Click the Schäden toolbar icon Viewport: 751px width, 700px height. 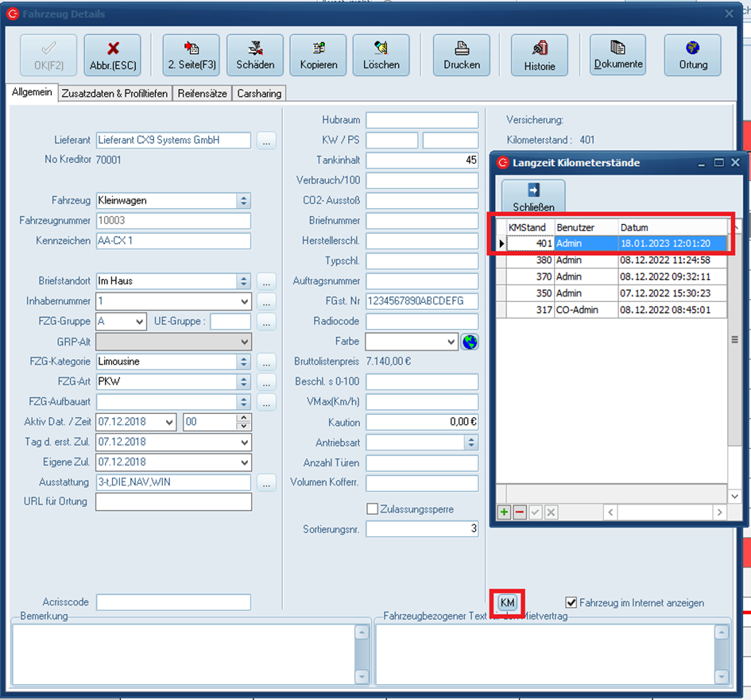coord(255,55)
